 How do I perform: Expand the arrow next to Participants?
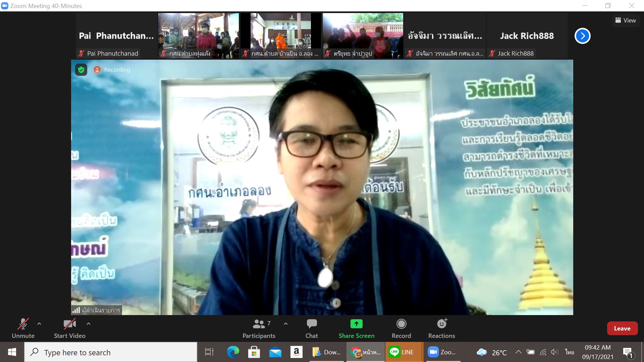[x=286, y=324]
